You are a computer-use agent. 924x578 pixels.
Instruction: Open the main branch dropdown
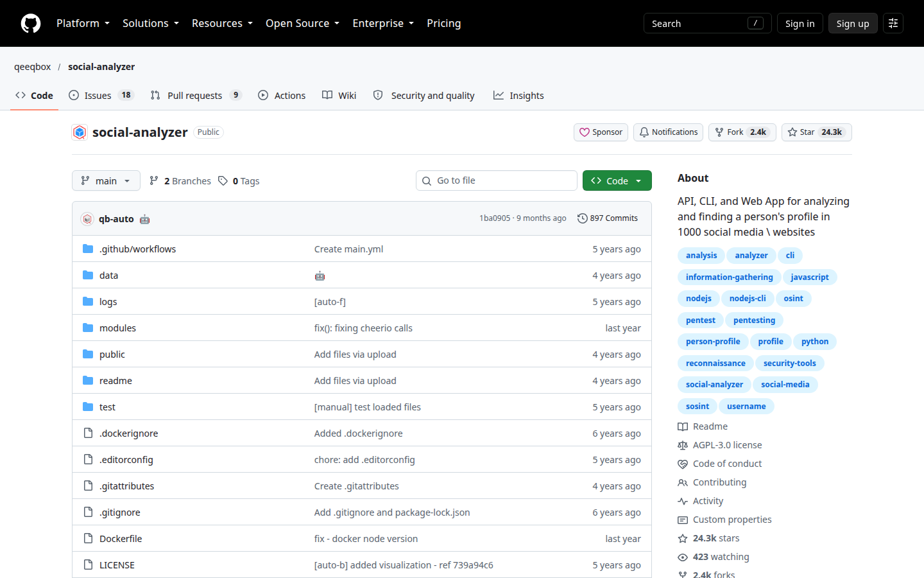pos(106,180)
